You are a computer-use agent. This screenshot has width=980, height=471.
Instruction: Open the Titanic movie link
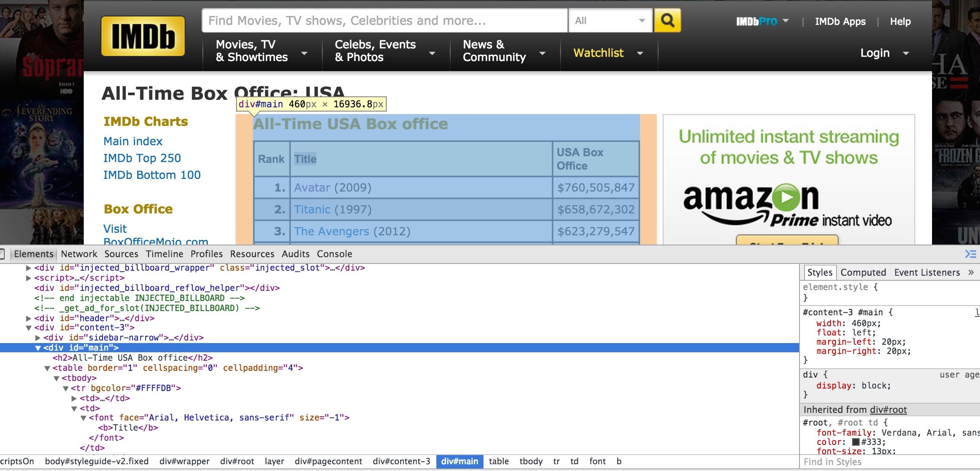pos(312,209)
